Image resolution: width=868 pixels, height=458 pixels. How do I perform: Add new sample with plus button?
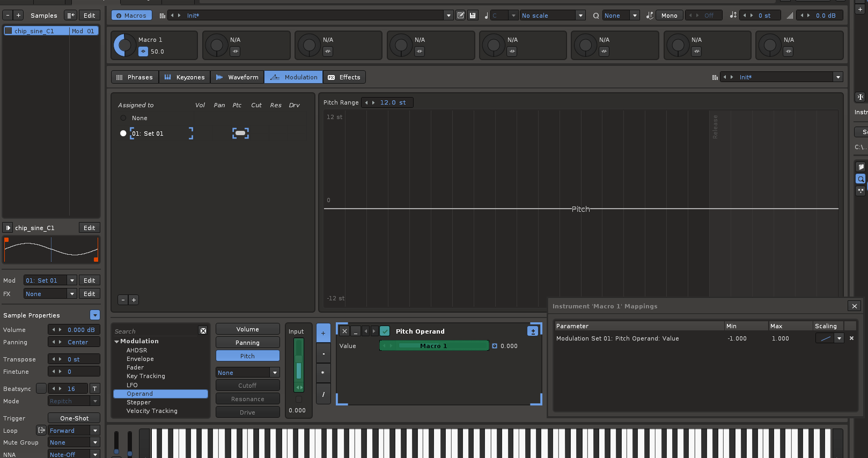click(18, 16)
